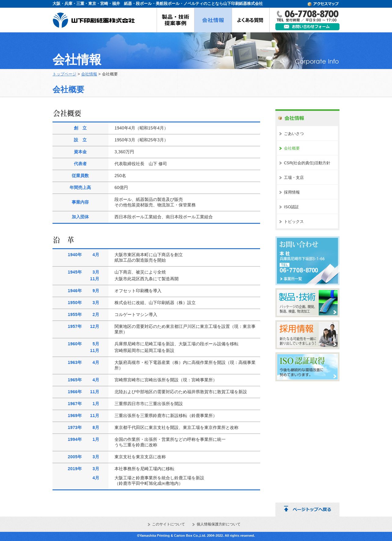The width and height of the screenshot is (392, 541).
Task: Click the up-arrow icon in page top button
Action: click(286, 509)
